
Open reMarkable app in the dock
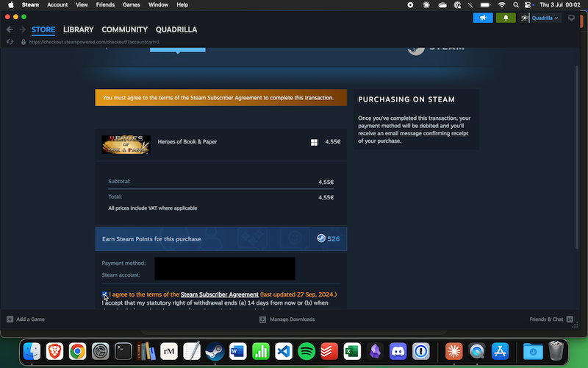tap(169, 352)
